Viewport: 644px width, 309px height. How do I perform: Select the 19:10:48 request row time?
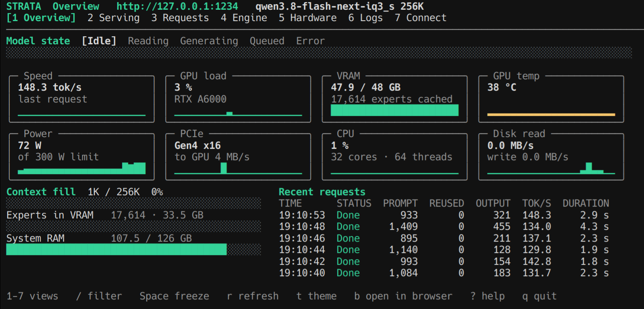pos(302,226)
